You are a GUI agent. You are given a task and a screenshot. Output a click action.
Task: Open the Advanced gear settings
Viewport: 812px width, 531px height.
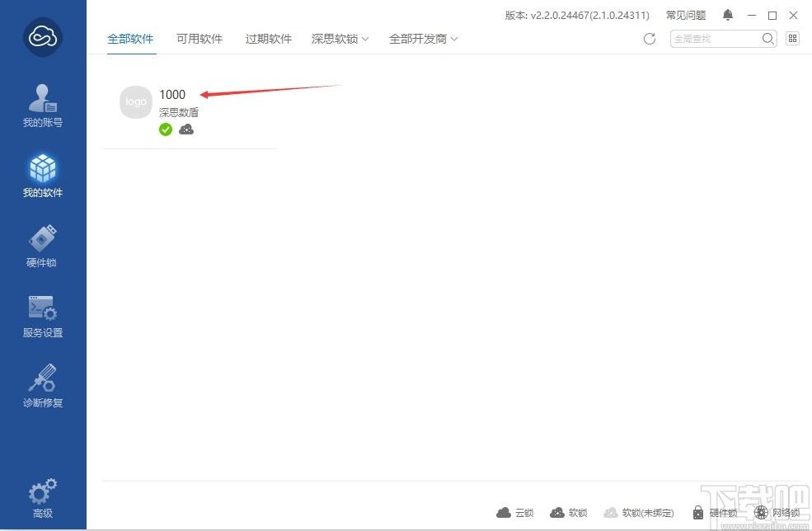pos(43,498)
